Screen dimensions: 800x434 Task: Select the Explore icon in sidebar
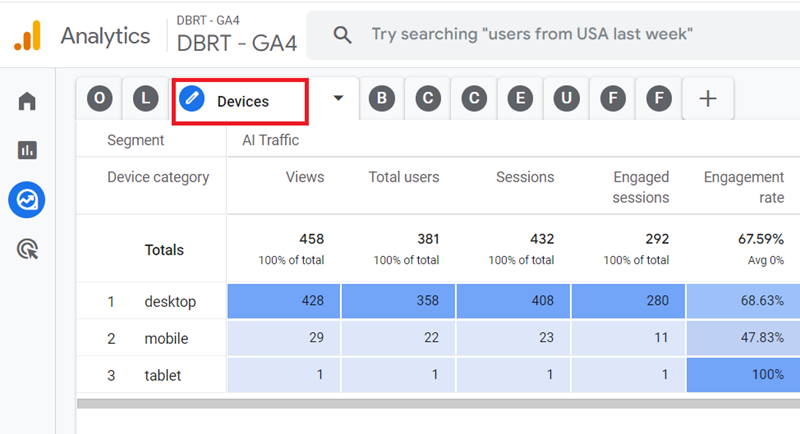[x=27, y=200]
